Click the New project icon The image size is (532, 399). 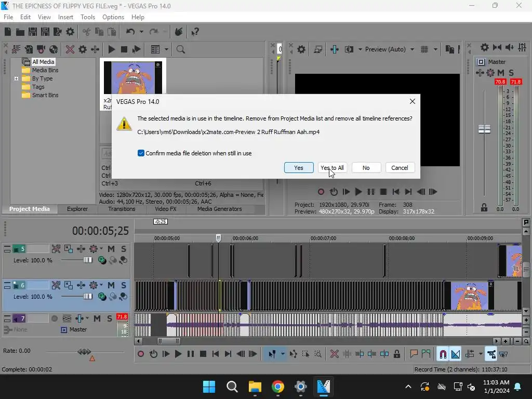(8, 32)
